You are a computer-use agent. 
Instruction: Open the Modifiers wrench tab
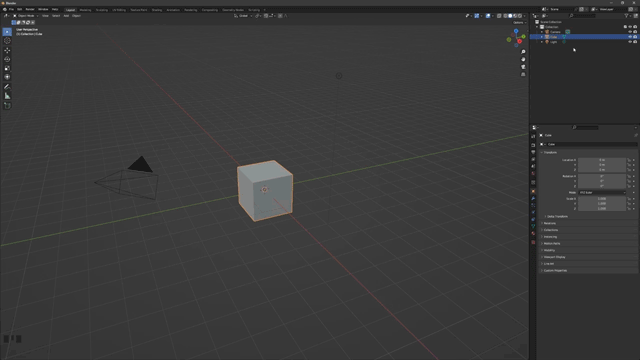click(533, 198)
